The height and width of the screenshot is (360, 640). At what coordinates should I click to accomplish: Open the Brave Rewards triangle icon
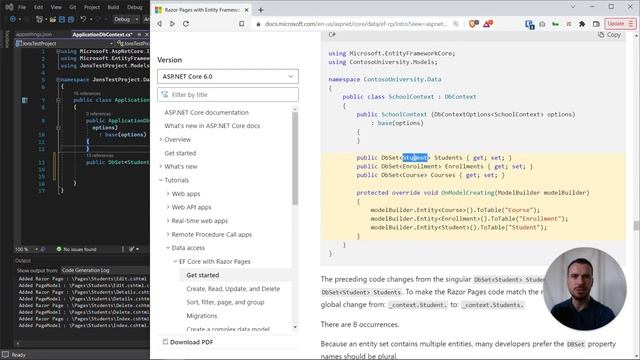[488, 24]
